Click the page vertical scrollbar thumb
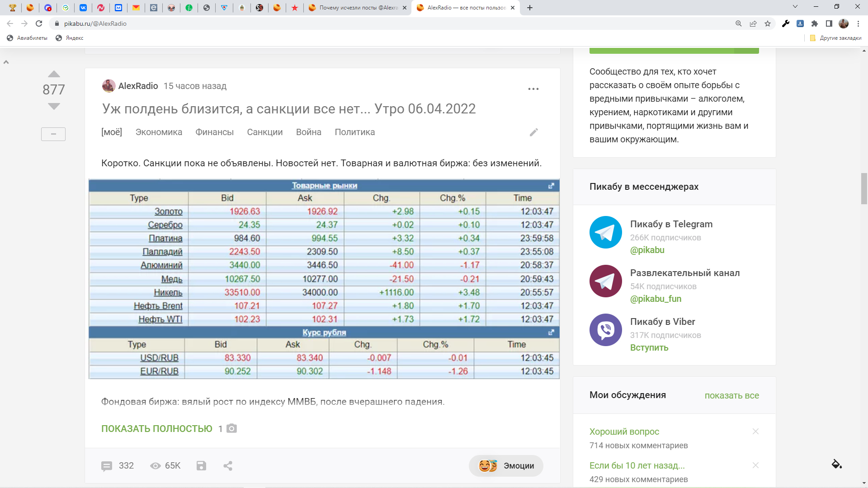 864,188
